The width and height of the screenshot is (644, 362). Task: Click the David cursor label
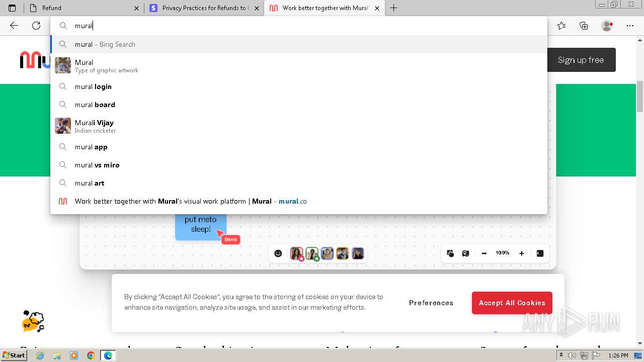pos(231,239)
